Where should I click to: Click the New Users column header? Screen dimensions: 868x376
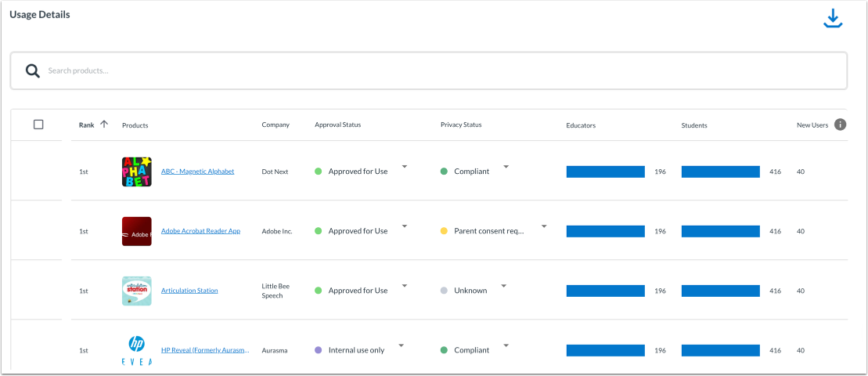point(812,125)
